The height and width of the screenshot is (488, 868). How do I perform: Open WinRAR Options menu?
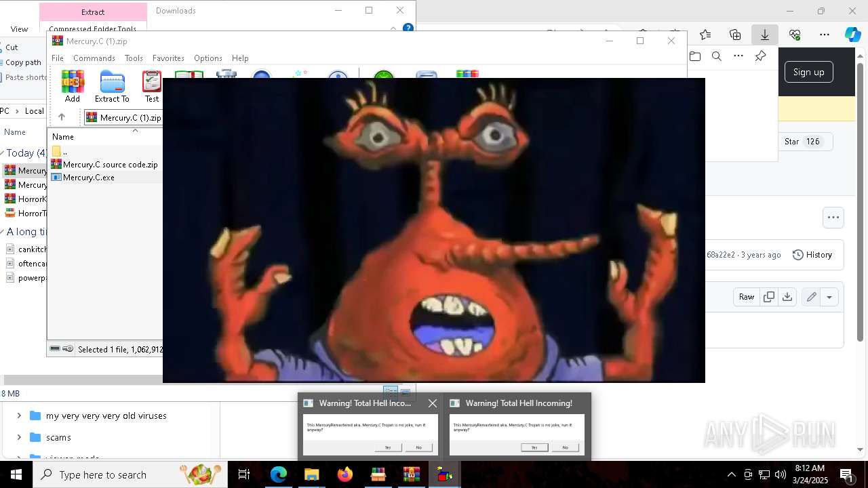click(208, 58)
